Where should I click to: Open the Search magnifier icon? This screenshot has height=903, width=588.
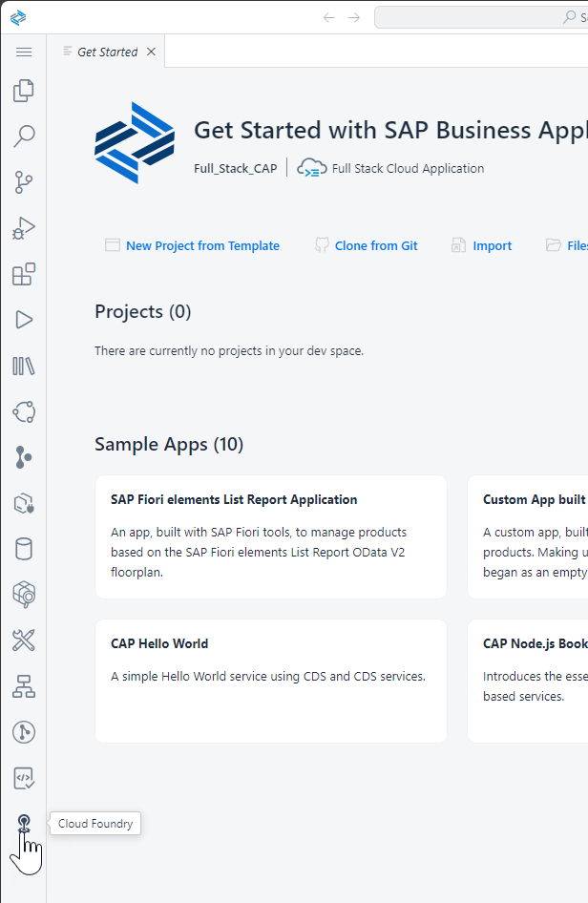pos(24,136)
